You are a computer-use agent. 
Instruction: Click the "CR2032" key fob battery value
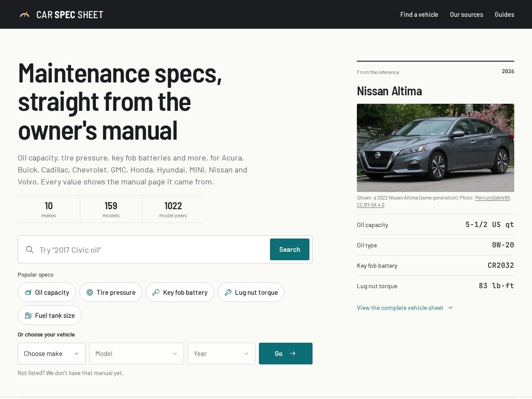[501, 266]
